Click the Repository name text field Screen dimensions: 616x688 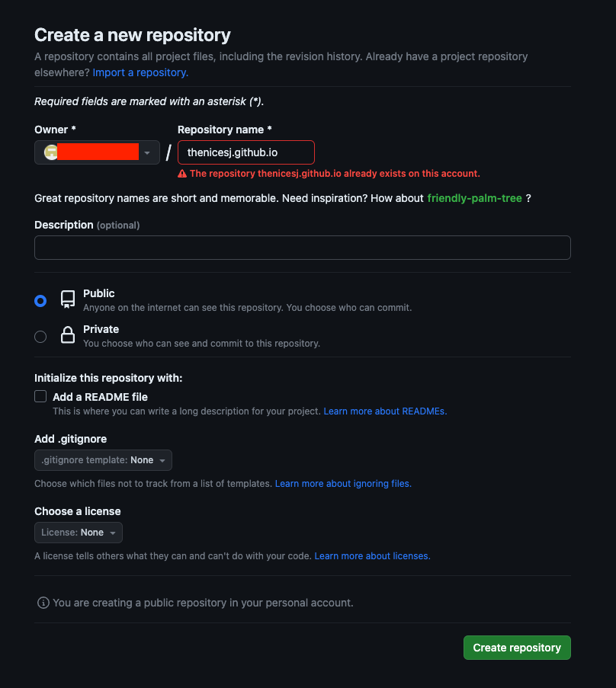tap(245, 152)
